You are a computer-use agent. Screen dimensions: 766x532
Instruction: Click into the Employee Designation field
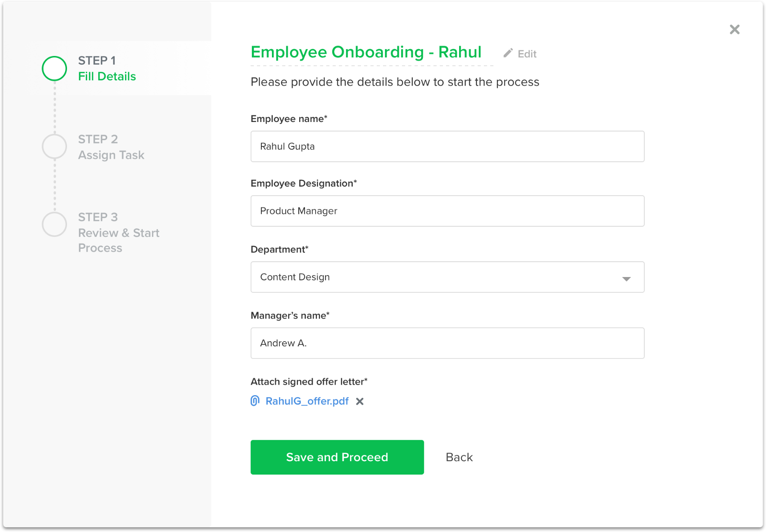point(447,211)
